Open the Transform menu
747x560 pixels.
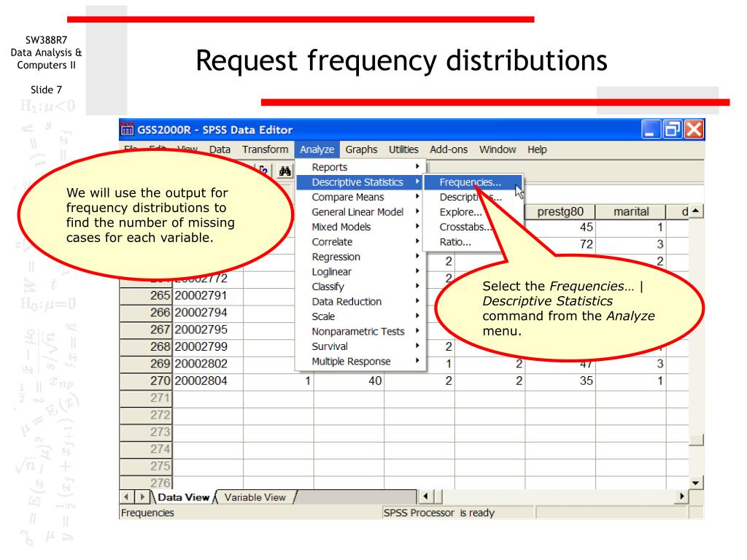(265, 149)
